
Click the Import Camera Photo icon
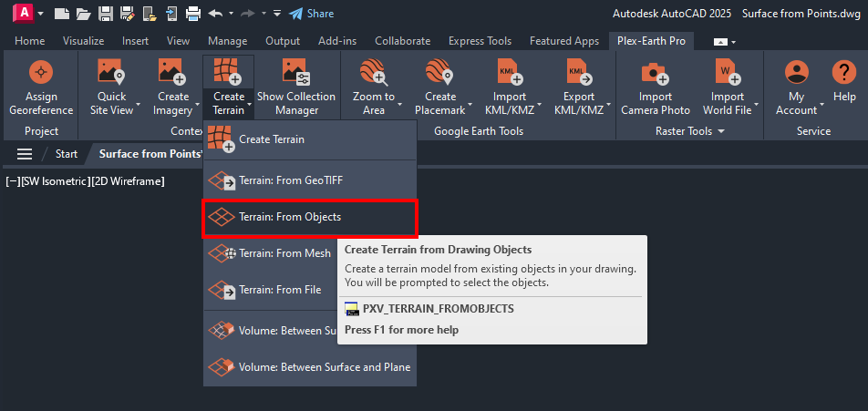(656, 72)
